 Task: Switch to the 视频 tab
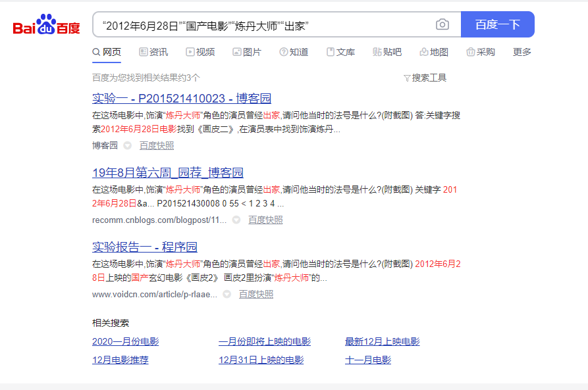click(200, 52)
